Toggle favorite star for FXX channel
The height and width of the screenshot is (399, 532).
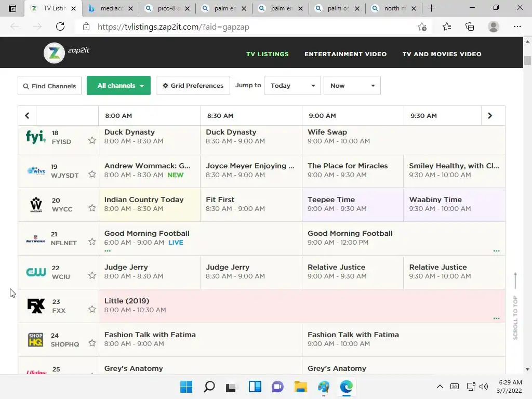[92, 309]
